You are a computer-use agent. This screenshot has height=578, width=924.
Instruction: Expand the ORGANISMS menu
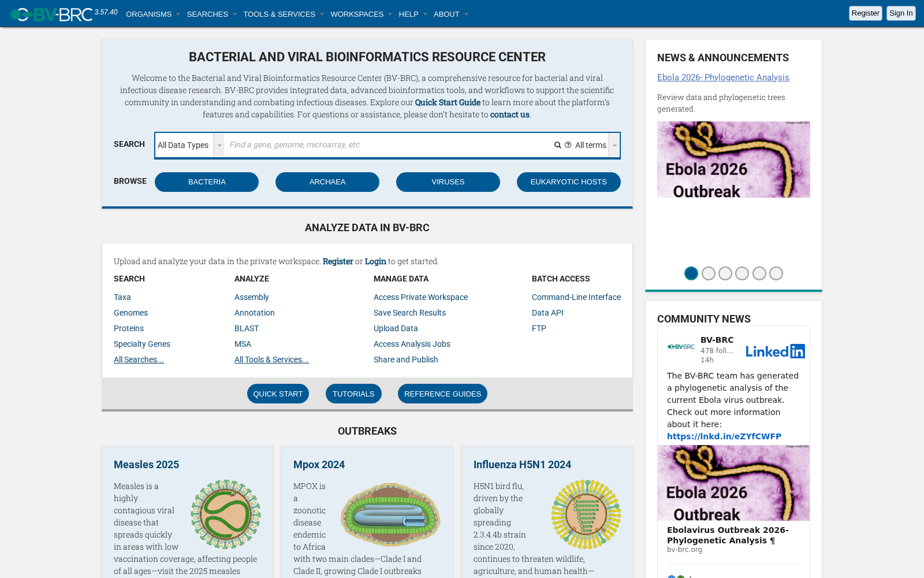click(x=153, y=14)
